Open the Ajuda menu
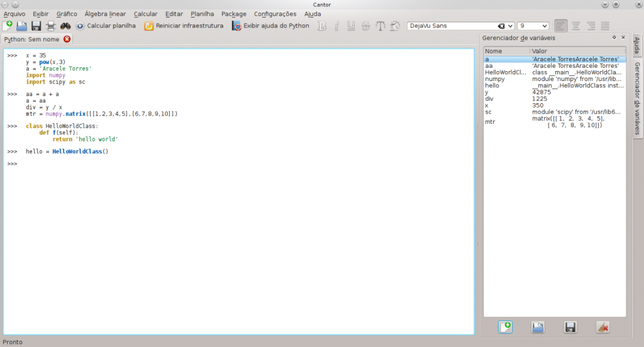Screen dimensions: 644x347 (313, 14)
